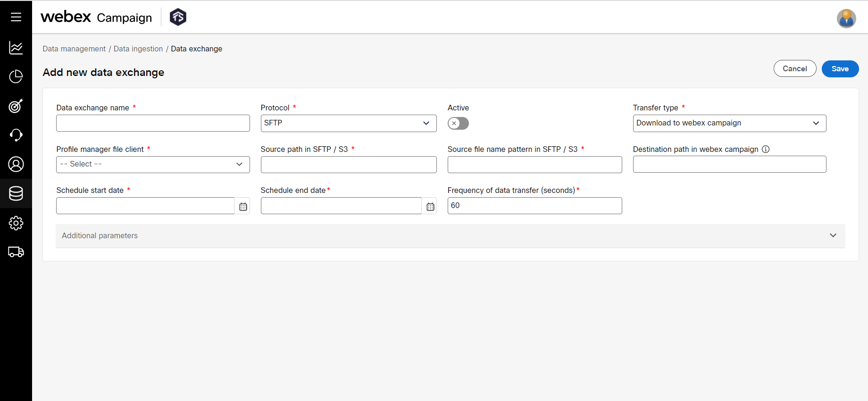Open the delivery truck sidebar icon
The image size is (868, 401).
16,252
